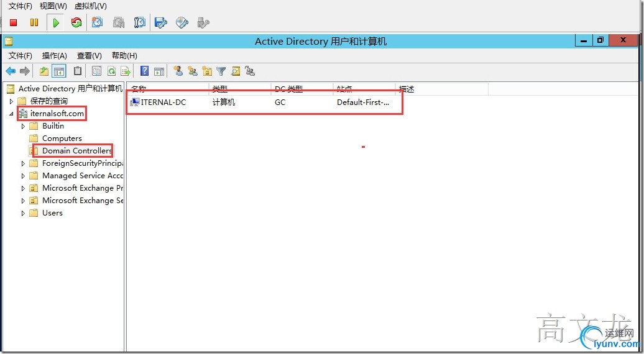
Task: Select the Computers container
Action: coord(62,138)
